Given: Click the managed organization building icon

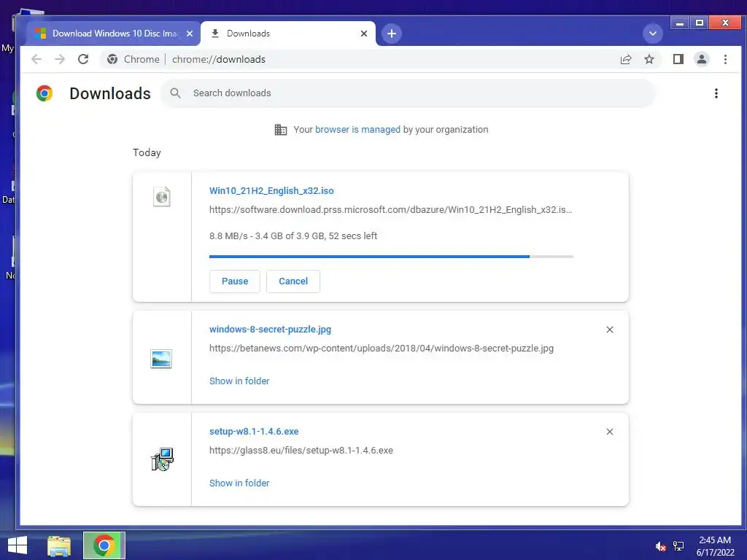Looking at the screenshot, I should (281, 130).
